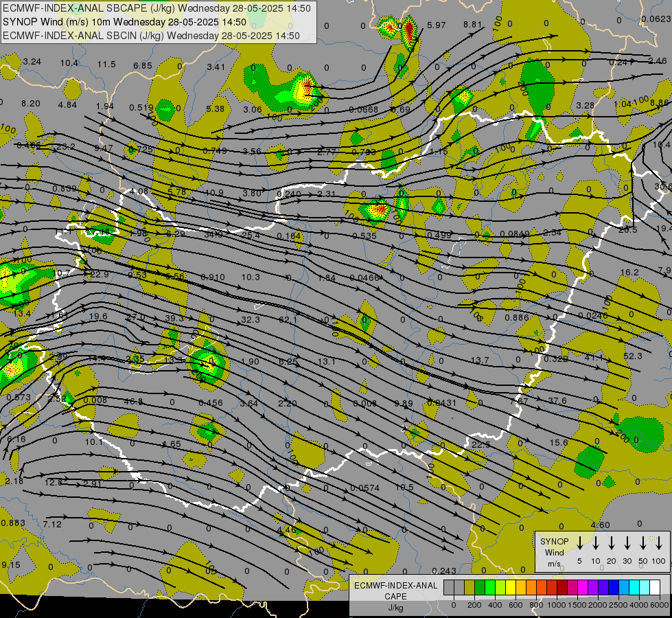This screenshot has height=618, width=672.
Task: Click the 2.46 value on the map
Action: [x=658, y=61]
